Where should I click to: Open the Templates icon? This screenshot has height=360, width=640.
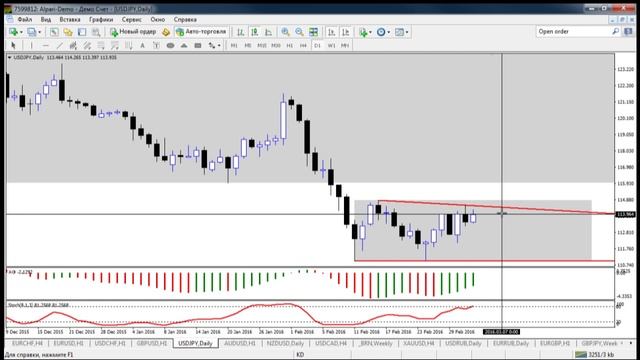pyautogui.click(x=399, y=32)
